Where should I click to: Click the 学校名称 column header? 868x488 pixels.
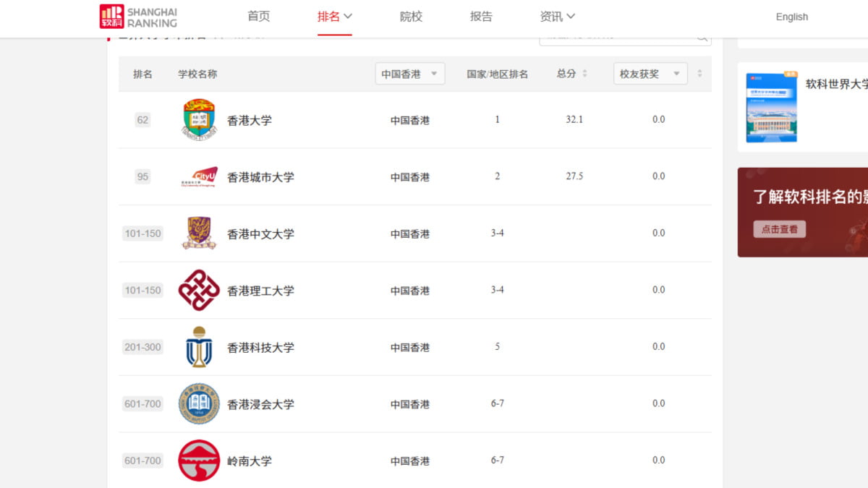point(197,74)
